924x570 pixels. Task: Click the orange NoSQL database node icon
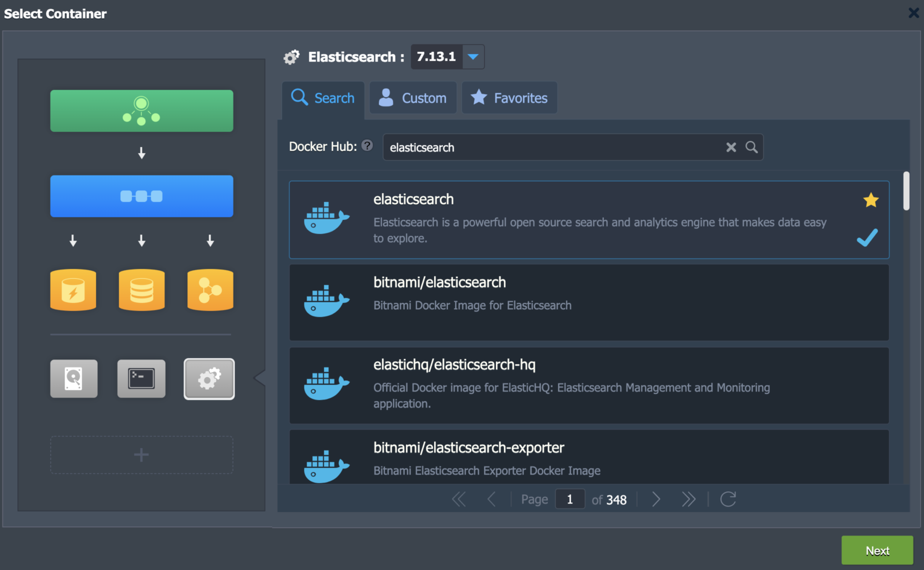[210, 290]
